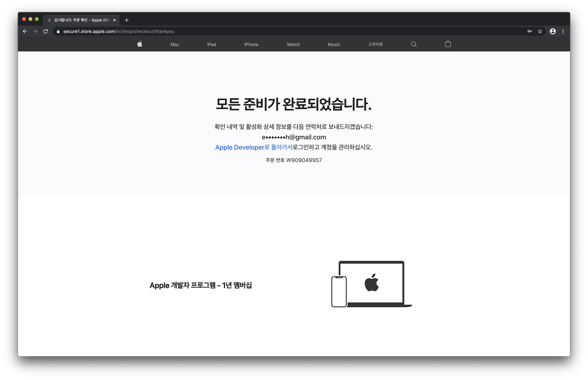Image resolution: width=588 pixels, height=380 pixels.
Task: Open the Chrome profile avatar icon
Action: coord(553,31)
